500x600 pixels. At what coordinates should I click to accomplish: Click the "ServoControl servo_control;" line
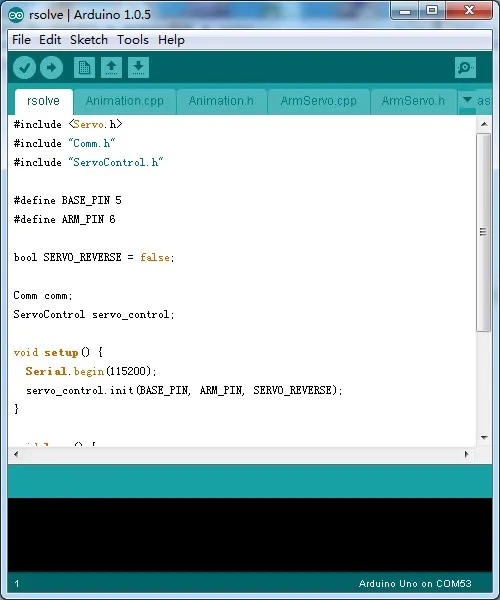[x=94, y=315]
